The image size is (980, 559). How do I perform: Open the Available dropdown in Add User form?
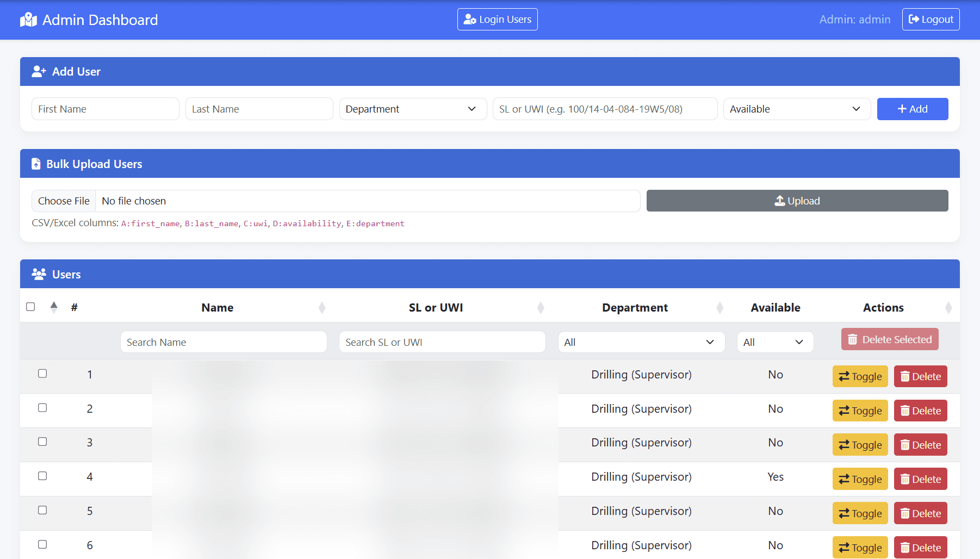coord(796,109)
